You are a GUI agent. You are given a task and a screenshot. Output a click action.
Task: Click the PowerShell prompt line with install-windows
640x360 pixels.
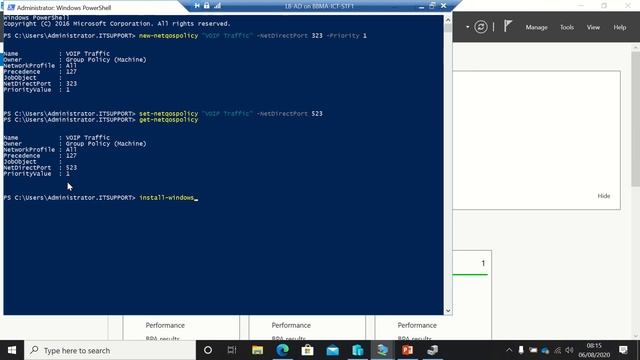point(100,198)
